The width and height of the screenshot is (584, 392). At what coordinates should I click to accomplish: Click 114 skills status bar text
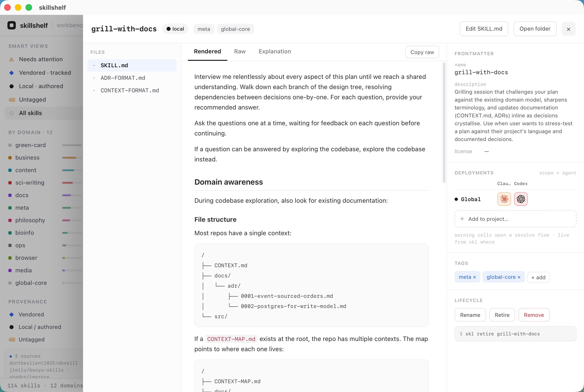click(24, 386)
